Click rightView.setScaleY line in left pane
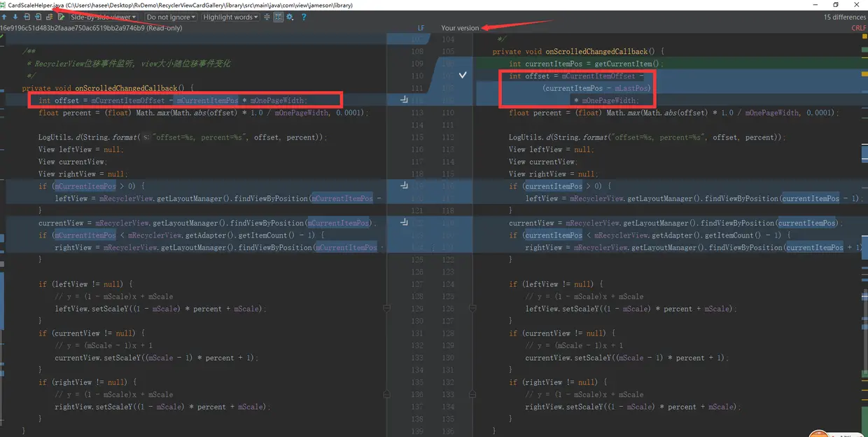This screenshot has width=868, height=437. (162, 407)
